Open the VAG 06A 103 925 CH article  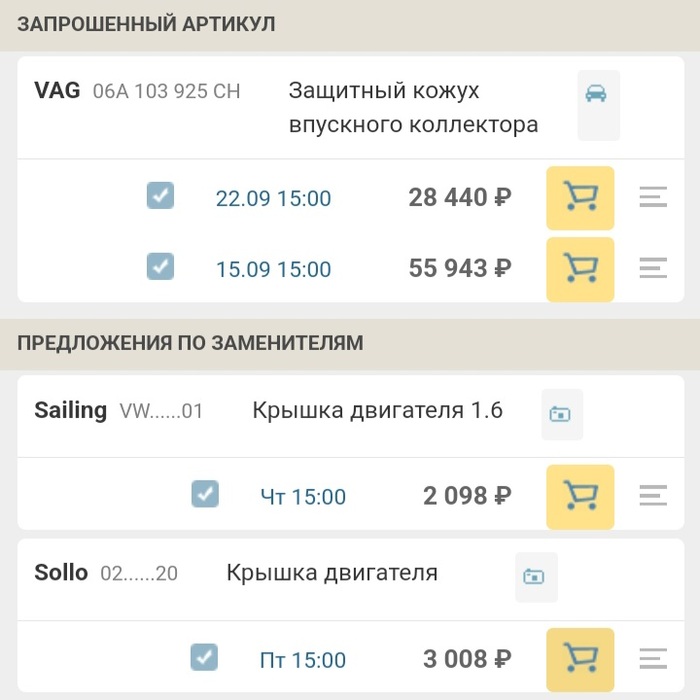(x=166, y=92)
